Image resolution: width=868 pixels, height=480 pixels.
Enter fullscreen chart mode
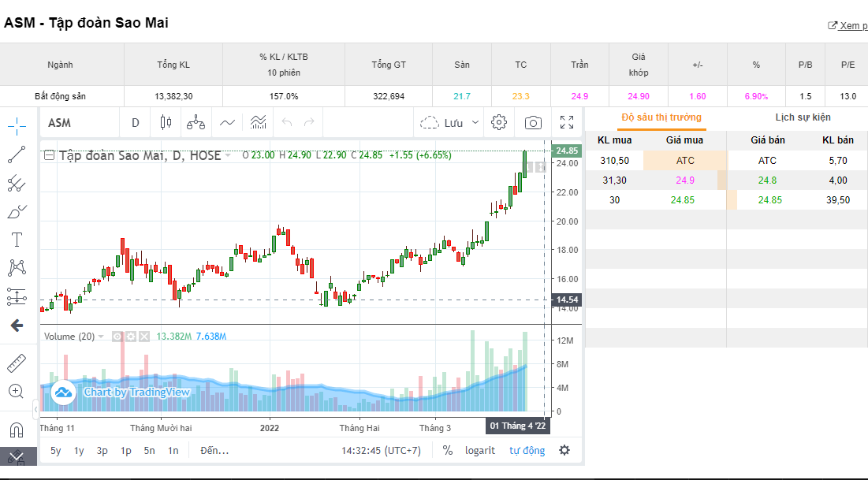point(567,123)
